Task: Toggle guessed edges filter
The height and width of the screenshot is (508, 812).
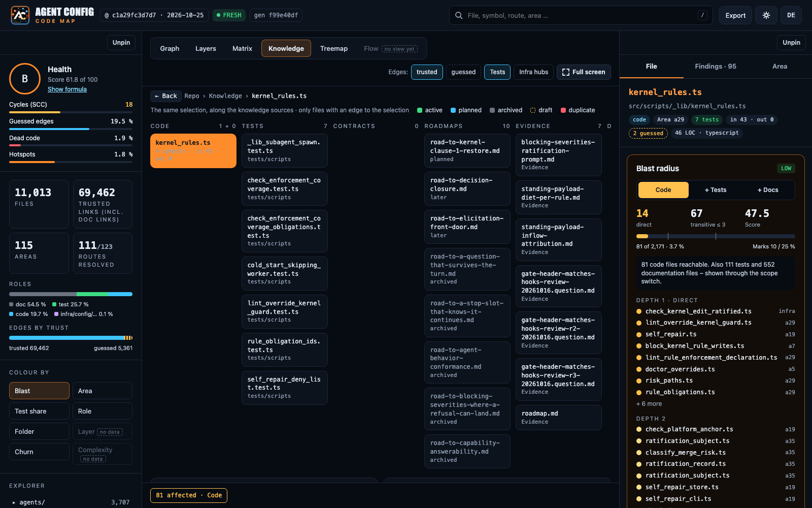Action: [463, 72]
